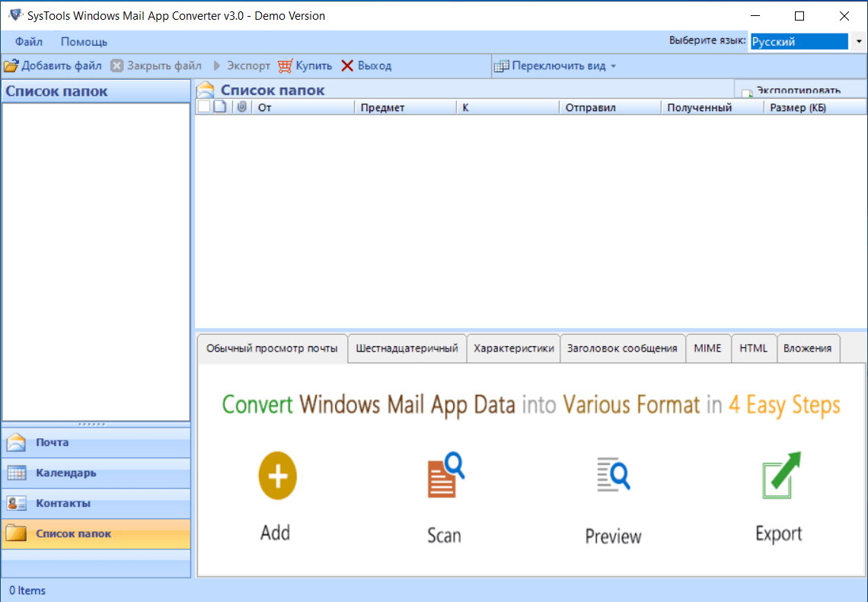Open the language dropdown arrow
This screenshot has height=602, width=868.
point(859,42)
